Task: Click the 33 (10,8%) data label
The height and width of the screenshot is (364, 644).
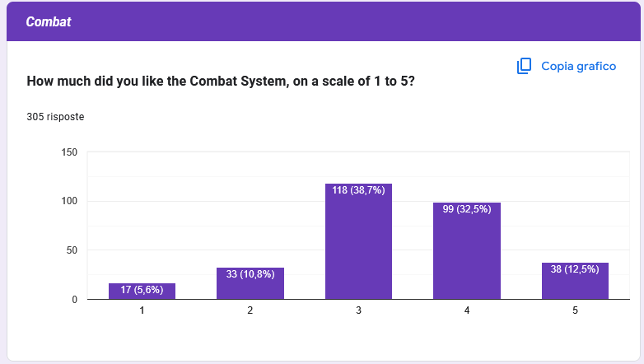Action: click(x=250, y=274)
